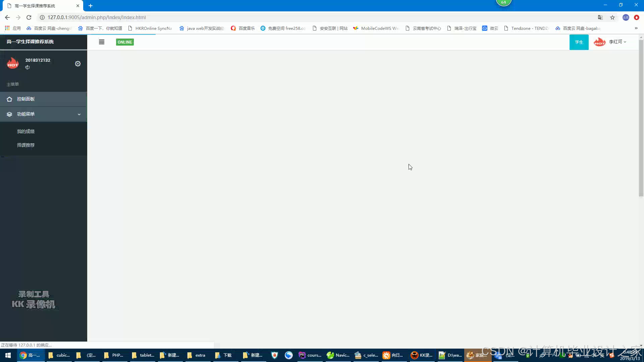
Task: Click the KK录像机 taskbar item
Action: click(x=422, y=355)
